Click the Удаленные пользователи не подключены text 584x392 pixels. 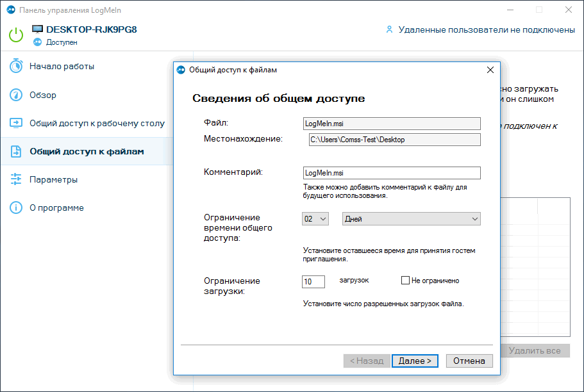(487, 29)
